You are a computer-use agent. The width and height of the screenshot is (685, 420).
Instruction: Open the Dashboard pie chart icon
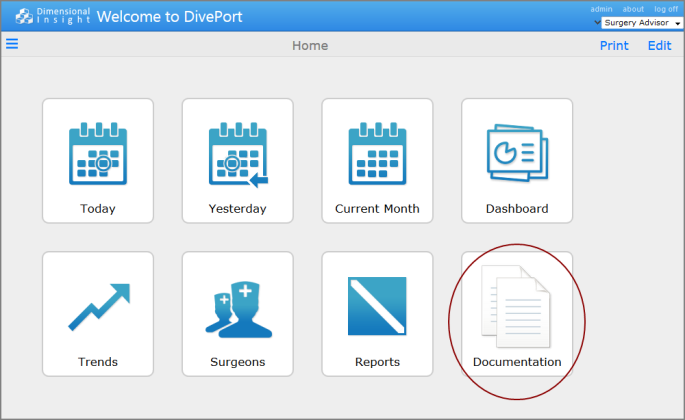517,155
